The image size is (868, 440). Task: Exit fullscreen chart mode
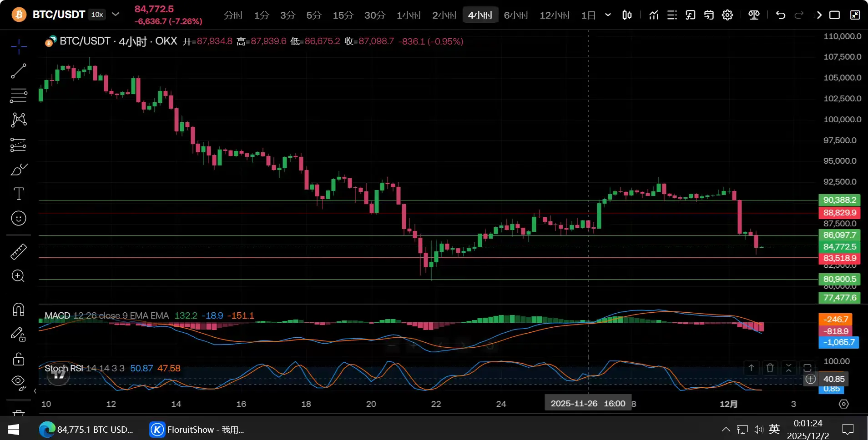click(x=855, y=15)
